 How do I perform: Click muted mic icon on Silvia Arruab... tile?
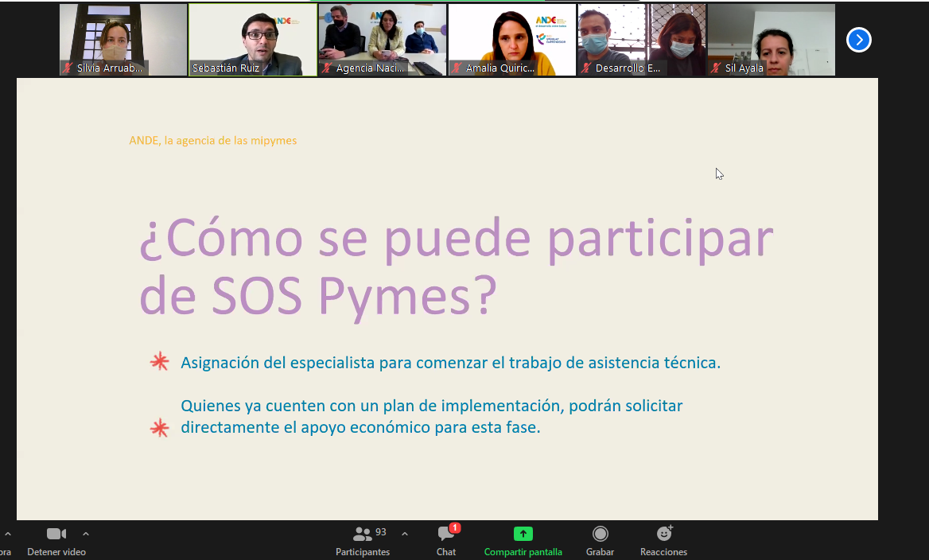(x=68, y=68)
